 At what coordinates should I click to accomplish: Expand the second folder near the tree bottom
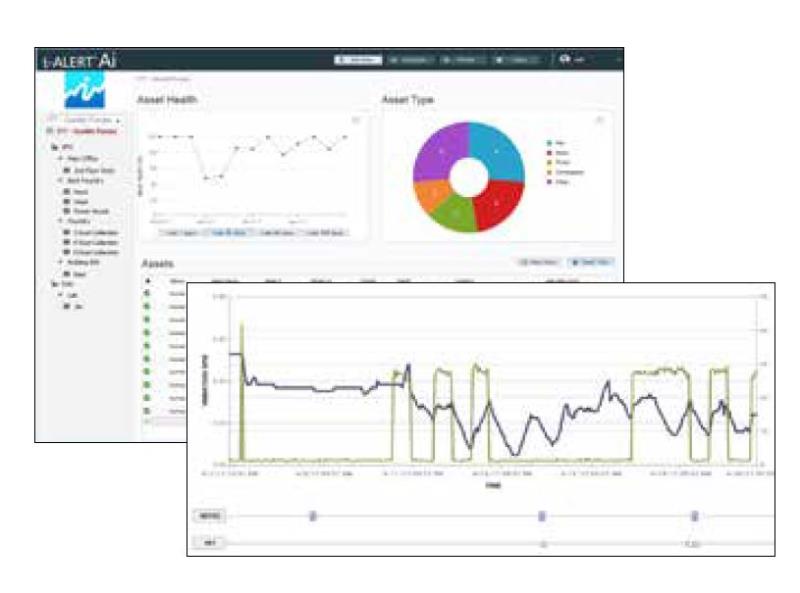pos(54,284)
